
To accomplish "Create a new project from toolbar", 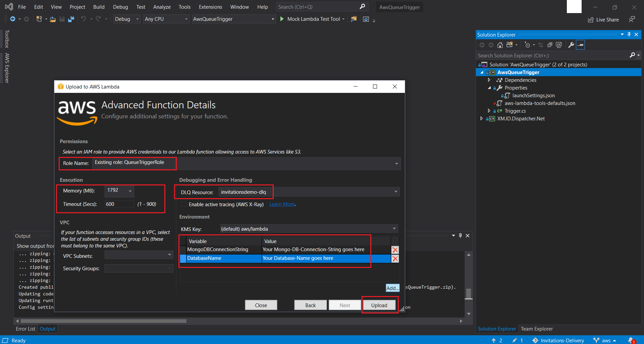I will (39, 19).
